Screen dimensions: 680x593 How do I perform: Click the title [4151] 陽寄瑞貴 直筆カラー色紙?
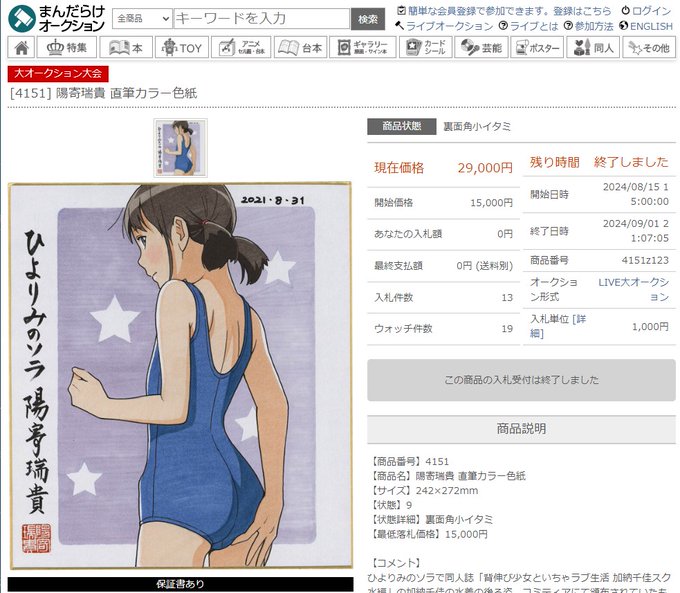103,93
